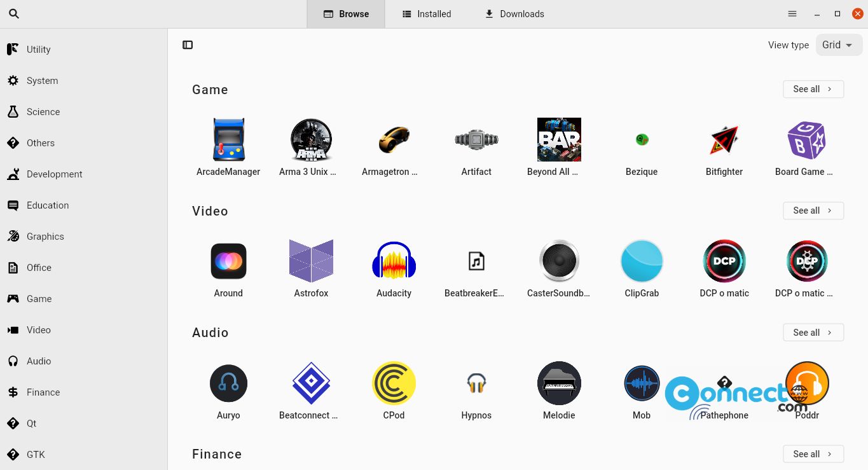Image resolution: width=868 pixels, height=470 pixels.
Task: Open ClipGrab app icon
Action: click(642, 261)
